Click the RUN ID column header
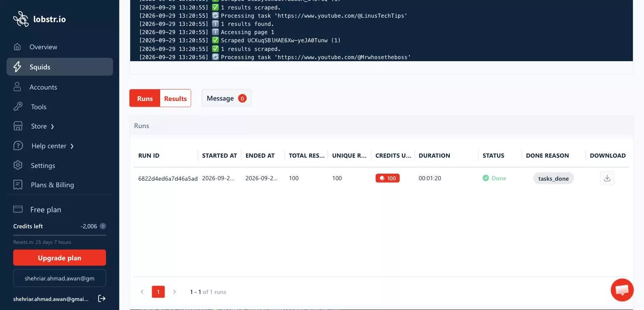The image size is (644, 310). pos(149,156)
